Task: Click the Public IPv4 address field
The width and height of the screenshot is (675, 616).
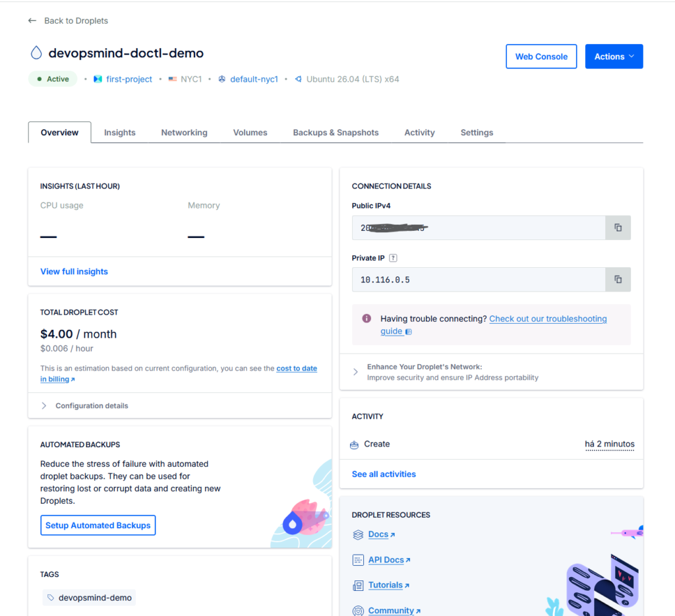Action: click(479, 228)
